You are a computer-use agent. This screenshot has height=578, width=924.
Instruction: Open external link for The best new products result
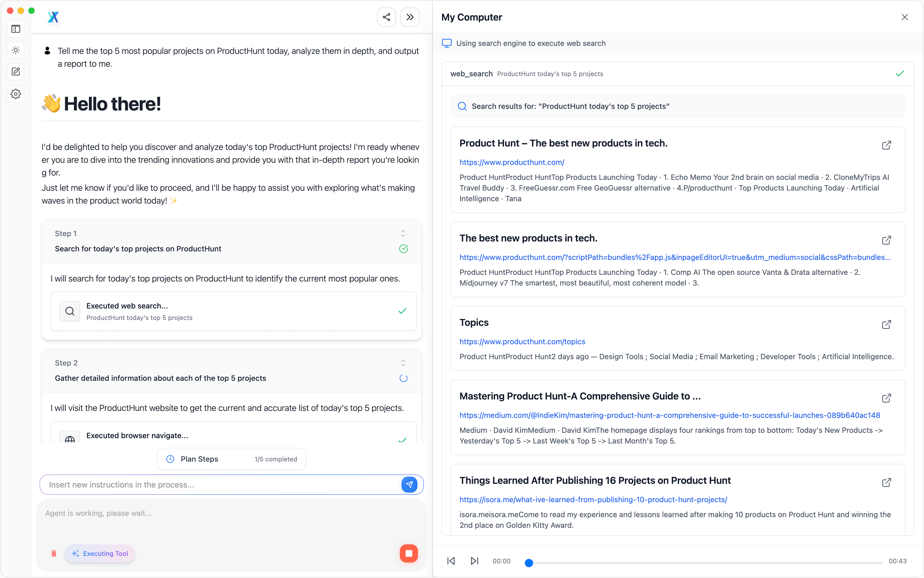coord(886,240)
